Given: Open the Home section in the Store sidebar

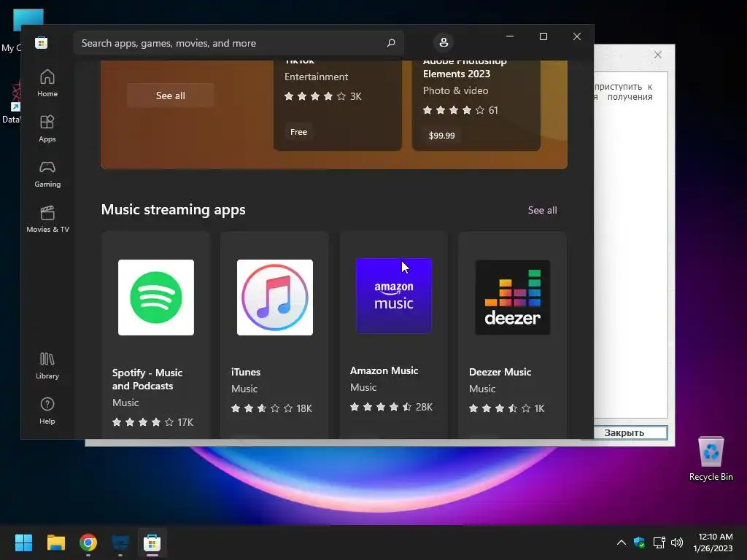Looking at the screenshot, I should pyautogui.click(x=47, y=83).
